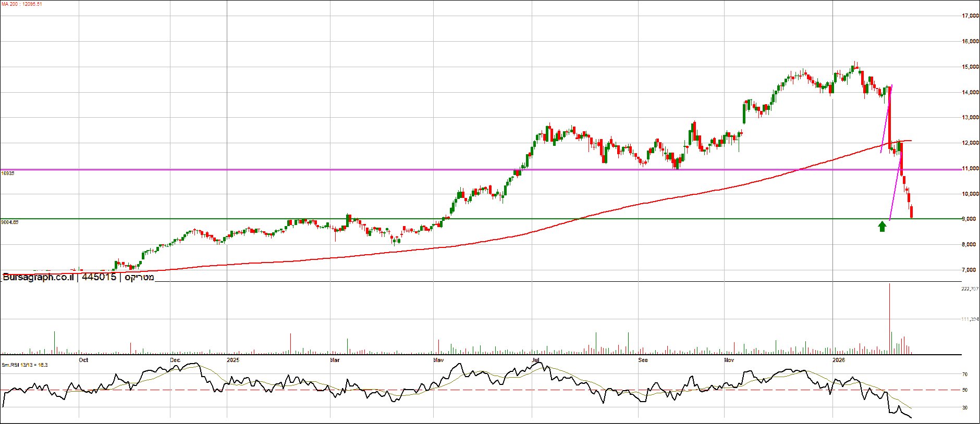Click the Bursagraph.co.il watermark text
Viewport: 980px width, 424px height.
(38, 277)
